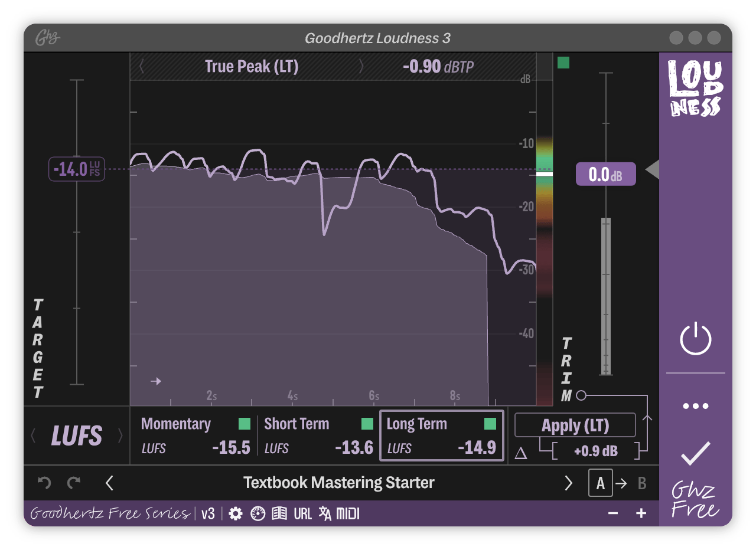Screen dimensions: 756x550
Task: Click the URL button in the footer
Action: coord(302,514)
